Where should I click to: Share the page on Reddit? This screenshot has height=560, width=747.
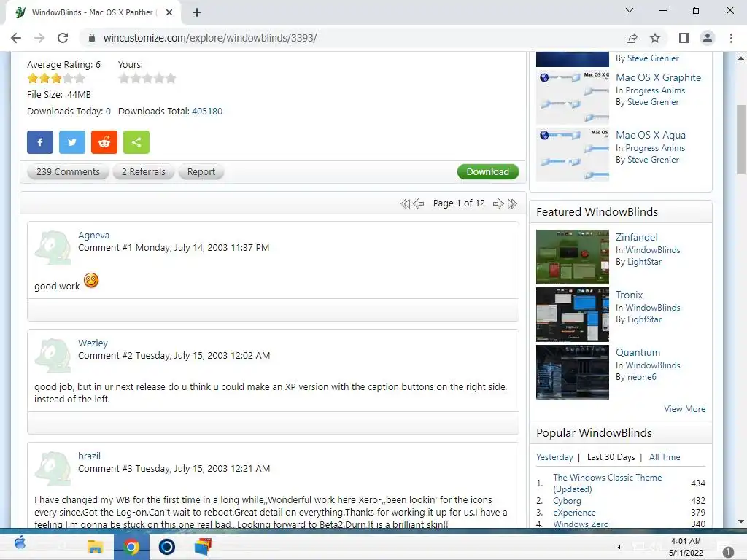coord(104,142)
